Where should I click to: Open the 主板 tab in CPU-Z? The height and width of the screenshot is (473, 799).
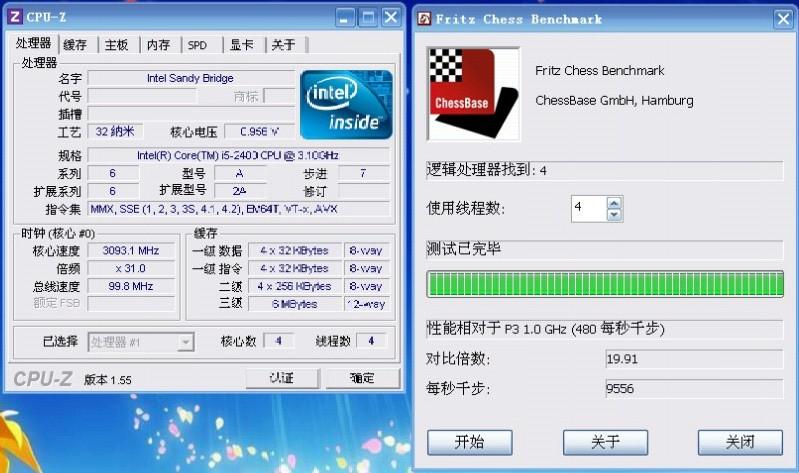click(x=117, y=45)
